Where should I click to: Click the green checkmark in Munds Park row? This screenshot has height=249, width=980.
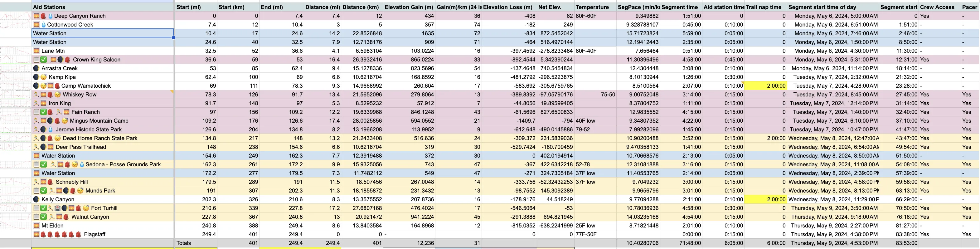coord(43,191)
